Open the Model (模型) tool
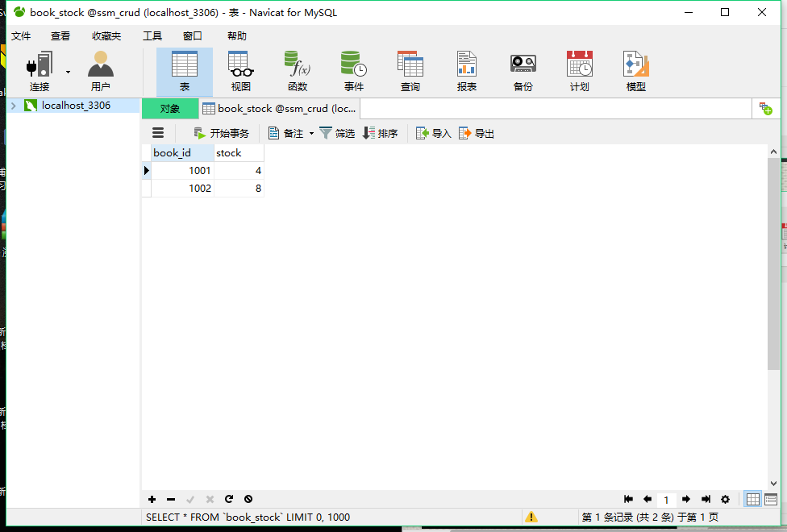 [x=635, y=71]
